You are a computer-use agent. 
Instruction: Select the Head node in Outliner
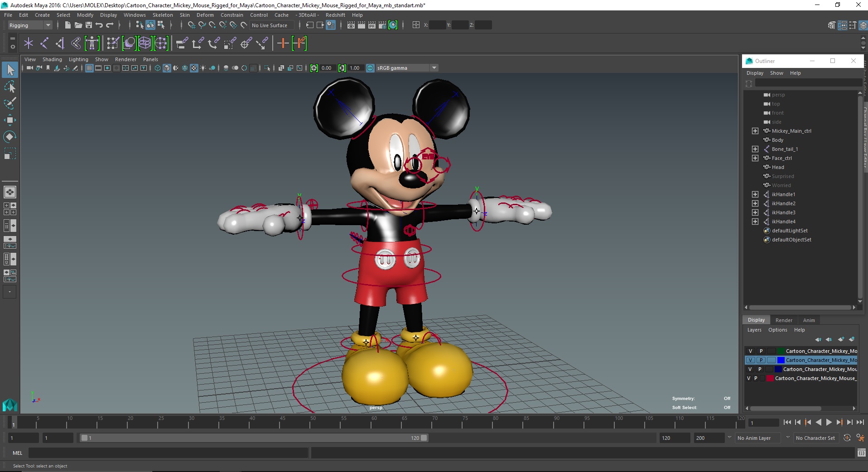(778, 167)
